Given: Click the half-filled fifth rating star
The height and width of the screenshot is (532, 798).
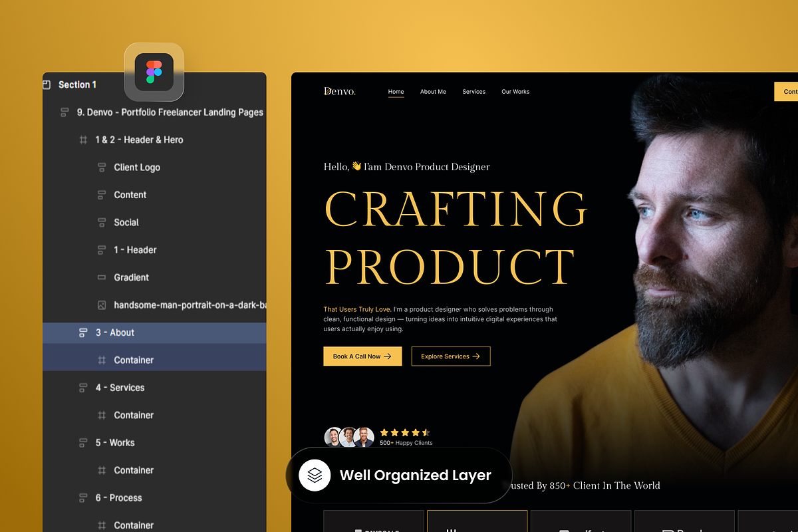Looking at the screenshot, I should 426,432.
